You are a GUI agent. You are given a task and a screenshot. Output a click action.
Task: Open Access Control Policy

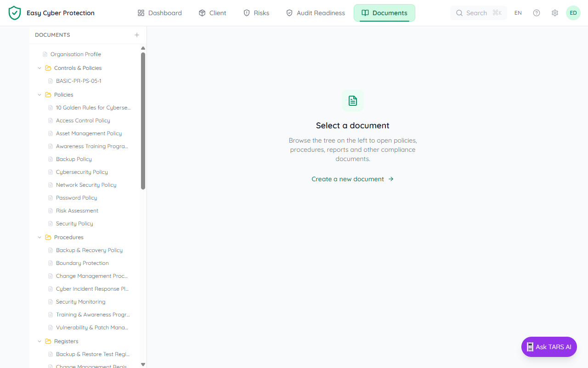83,121
